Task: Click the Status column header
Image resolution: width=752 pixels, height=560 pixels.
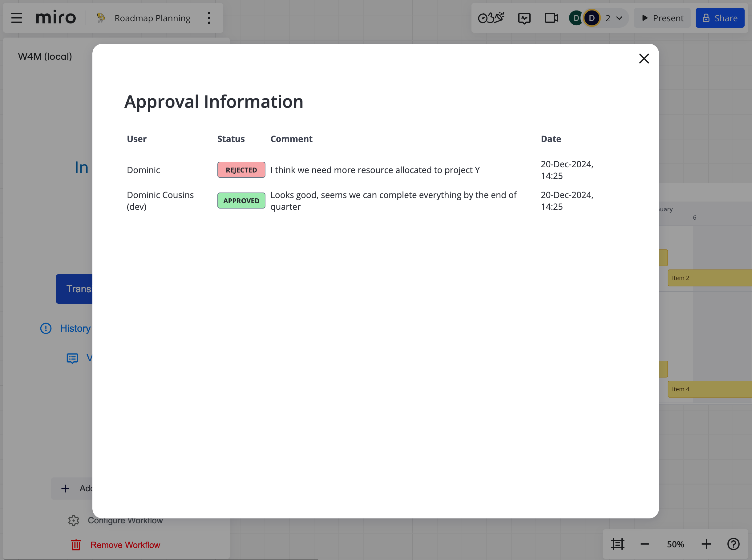Action: click(x=231, y=139)
